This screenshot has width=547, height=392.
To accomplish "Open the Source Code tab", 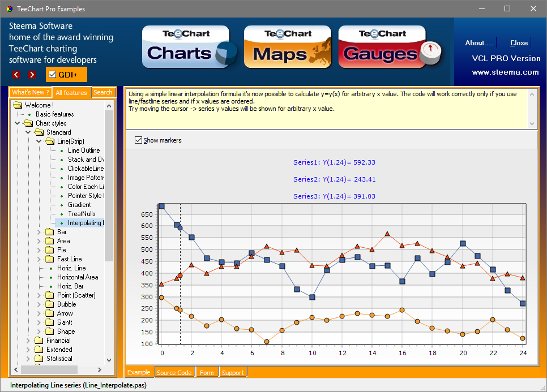I will point(174,373).
